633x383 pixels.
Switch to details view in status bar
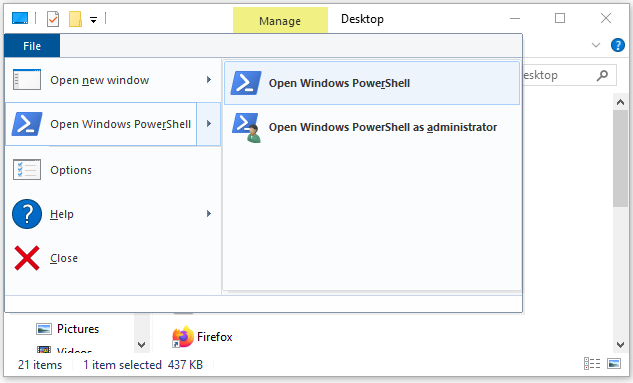coord(592,364)
